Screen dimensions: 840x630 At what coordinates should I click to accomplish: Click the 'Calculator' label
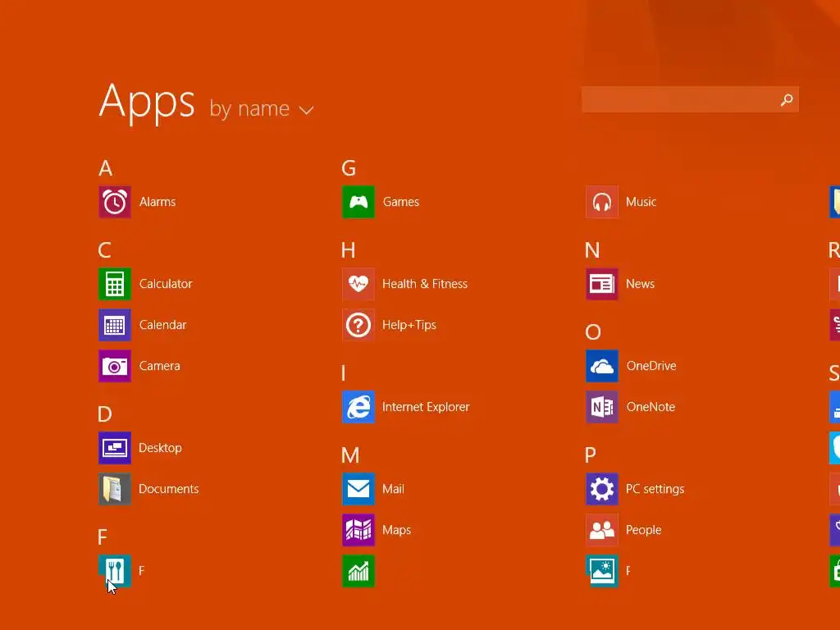click(166, 284)
